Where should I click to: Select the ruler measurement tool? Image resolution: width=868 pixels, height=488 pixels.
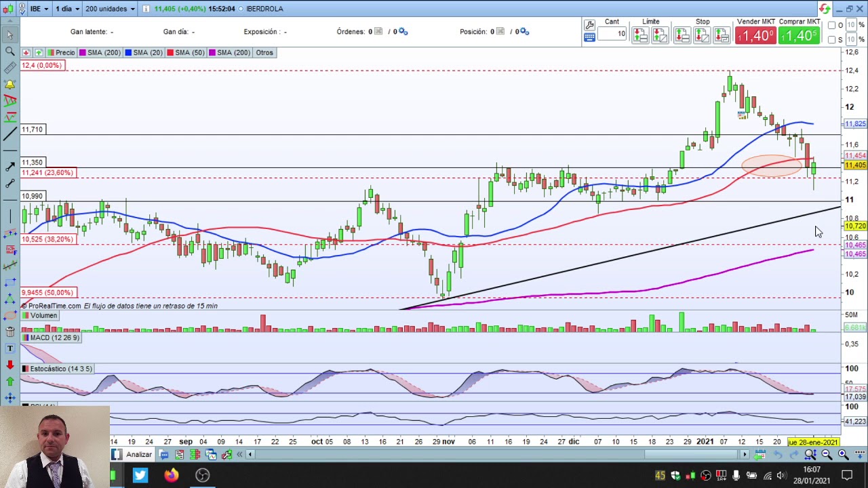9,68
